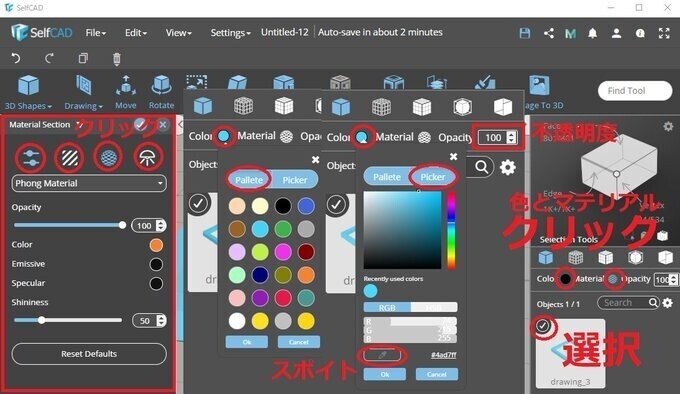Select Pallete tab in the swatch grid popup
The width and height of the screenshot is (680, 394).
(249, 180)
